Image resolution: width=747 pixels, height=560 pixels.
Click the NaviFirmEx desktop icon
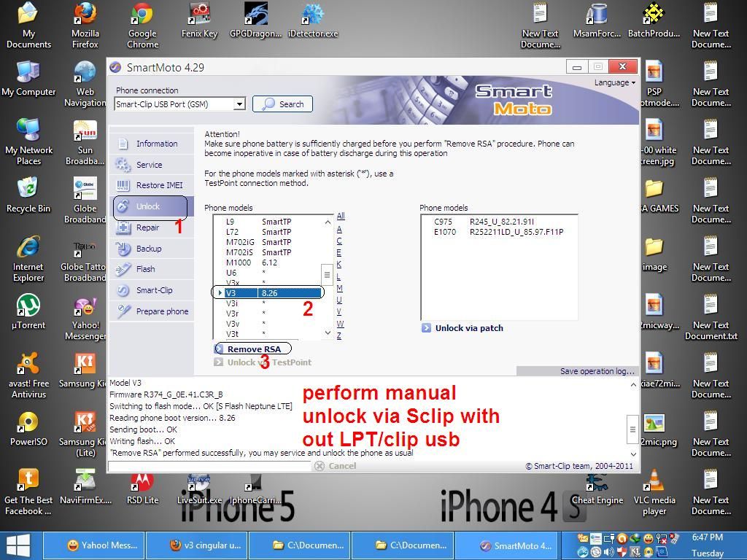tap(86, 487)
